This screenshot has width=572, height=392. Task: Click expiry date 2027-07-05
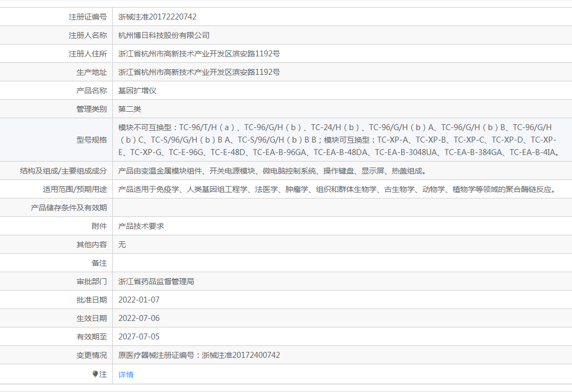(x=139, y=337)
